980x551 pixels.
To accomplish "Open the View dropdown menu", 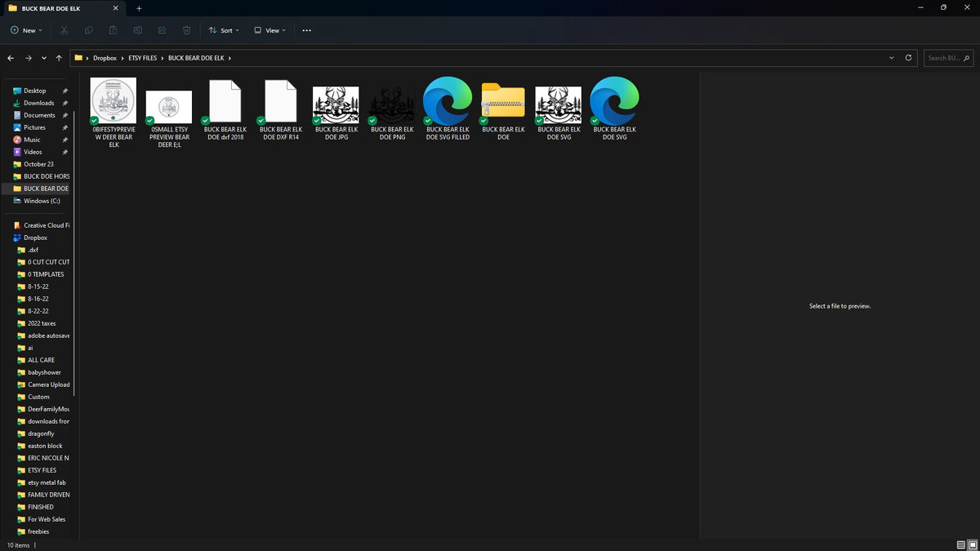I will [x=270, y=30].
